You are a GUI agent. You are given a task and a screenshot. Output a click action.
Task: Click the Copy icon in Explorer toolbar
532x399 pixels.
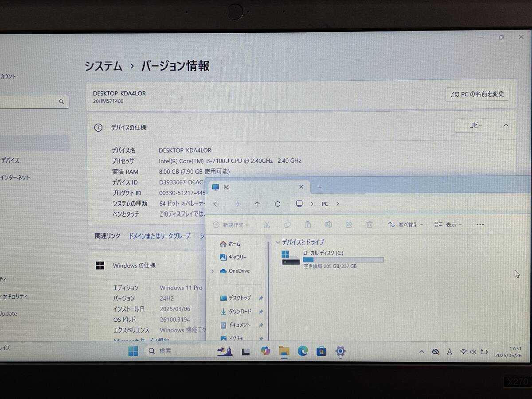tap(287, 225)
